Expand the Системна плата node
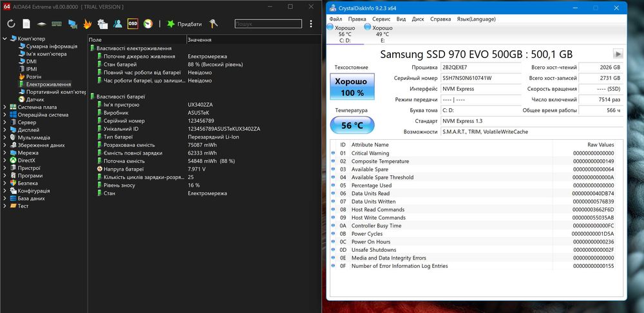Screen dimensions: 644x313 tap(5, 107)
